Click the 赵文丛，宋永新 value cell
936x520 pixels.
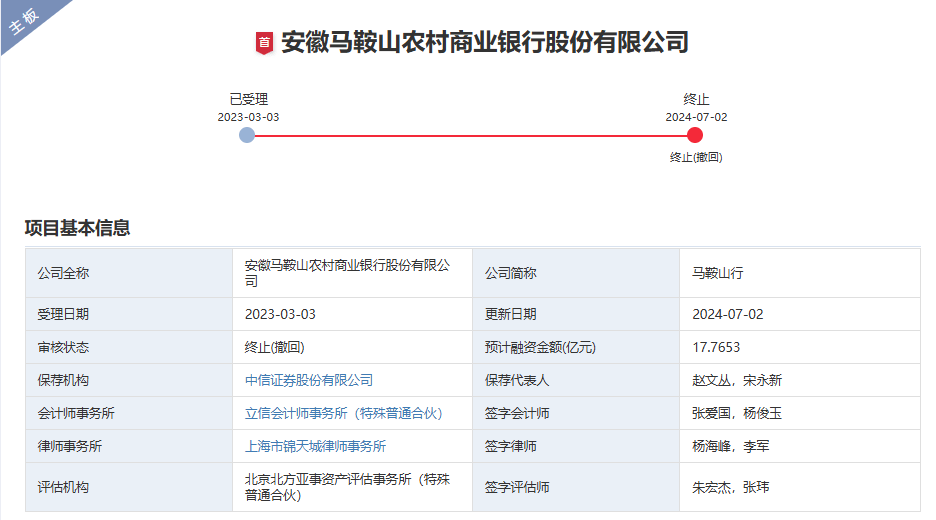[x=800, y=380]
